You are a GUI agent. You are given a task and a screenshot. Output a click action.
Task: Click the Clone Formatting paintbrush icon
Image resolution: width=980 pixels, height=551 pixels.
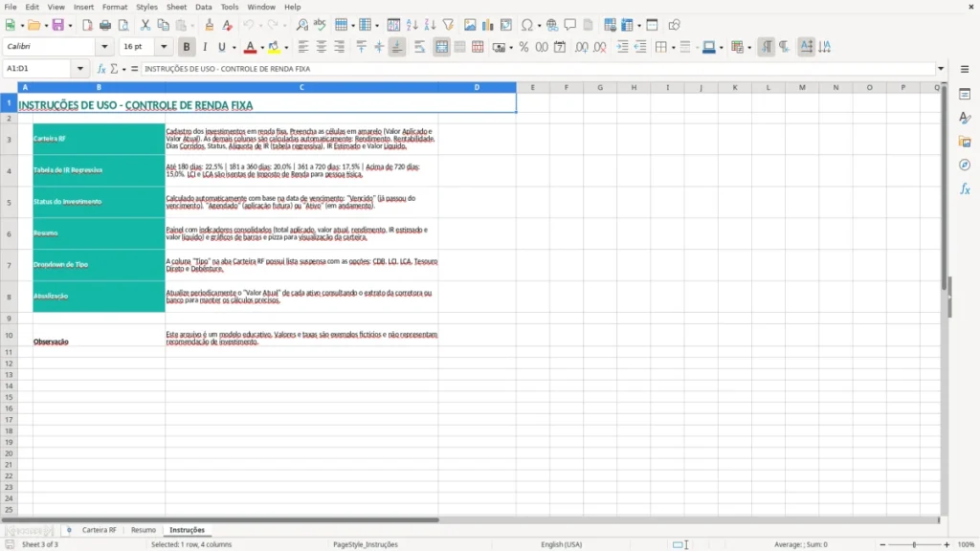[210, 25]
